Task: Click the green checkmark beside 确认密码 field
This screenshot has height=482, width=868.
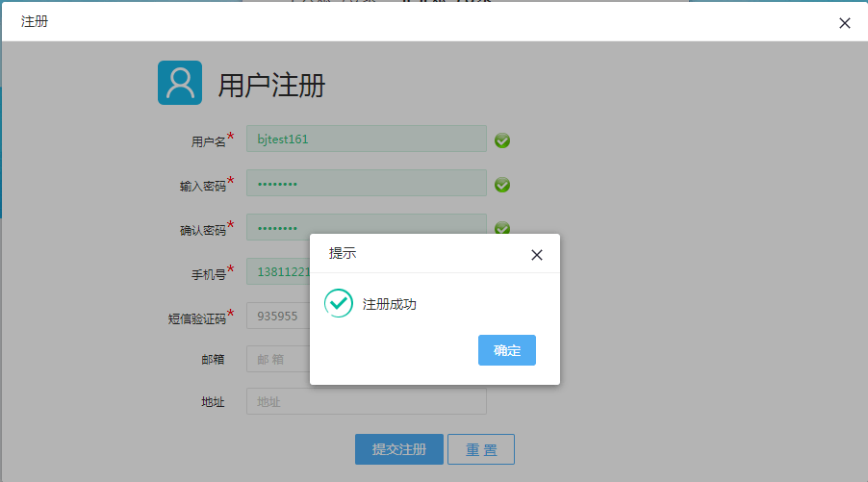Action: [x=502, y=227]
